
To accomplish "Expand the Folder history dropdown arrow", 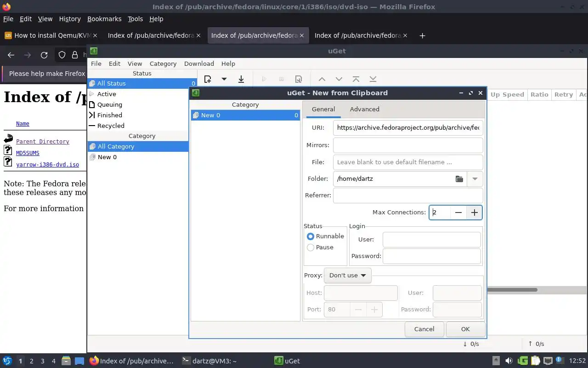I will pos(475,179).
